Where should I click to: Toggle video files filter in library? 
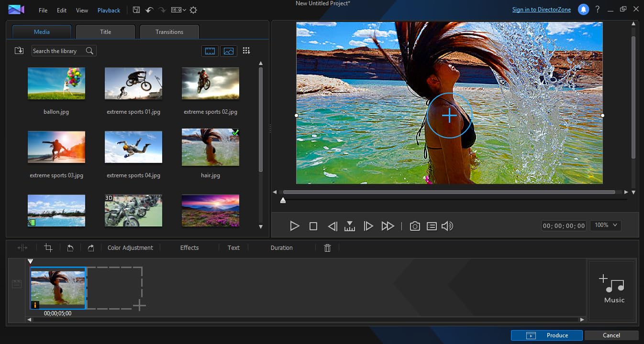[x=210, y=51]
